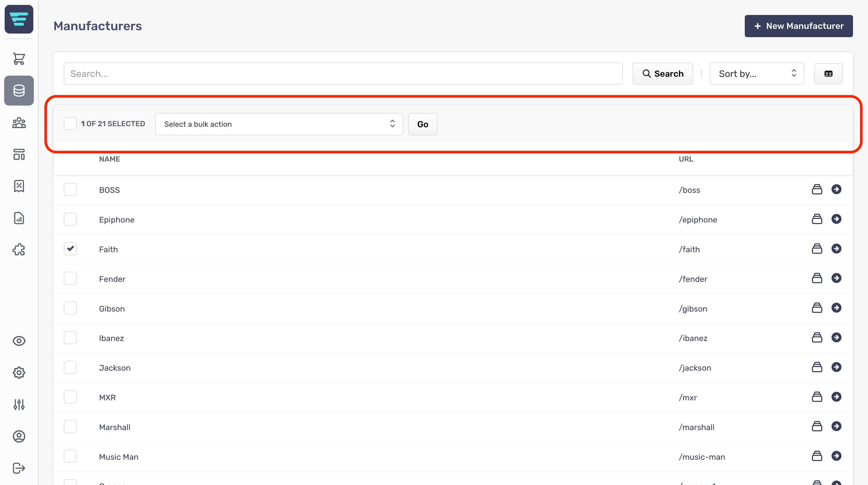Click arrow icon on Music Man row

coord(836,456)
